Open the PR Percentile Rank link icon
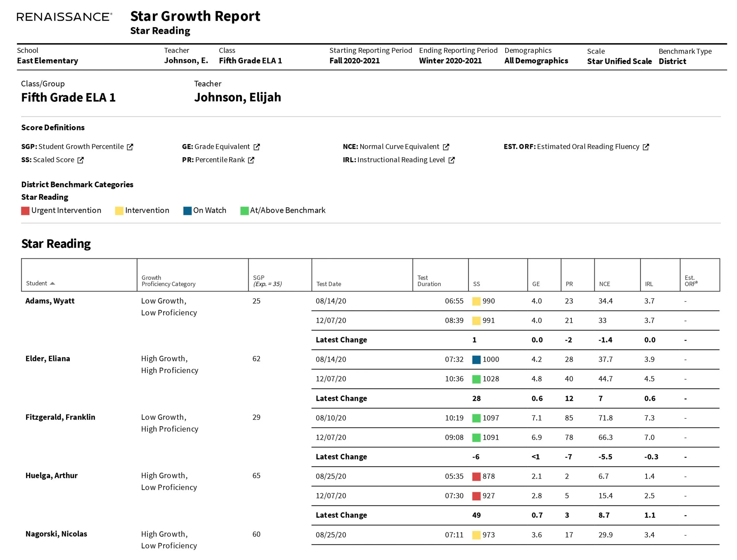This screenshot has width=737, height=560. click(251, 160)
